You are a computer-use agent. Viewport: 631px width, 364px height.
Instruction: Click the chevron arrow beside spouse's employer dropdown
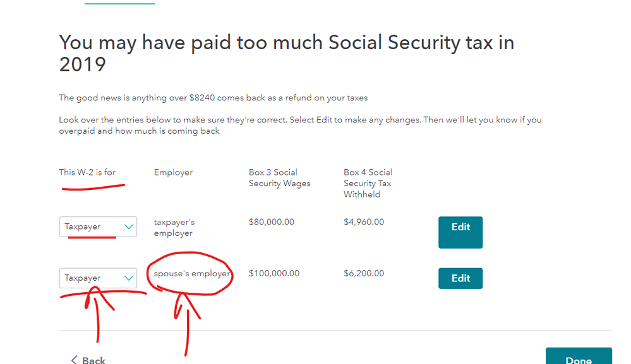(x=129, y=278)
